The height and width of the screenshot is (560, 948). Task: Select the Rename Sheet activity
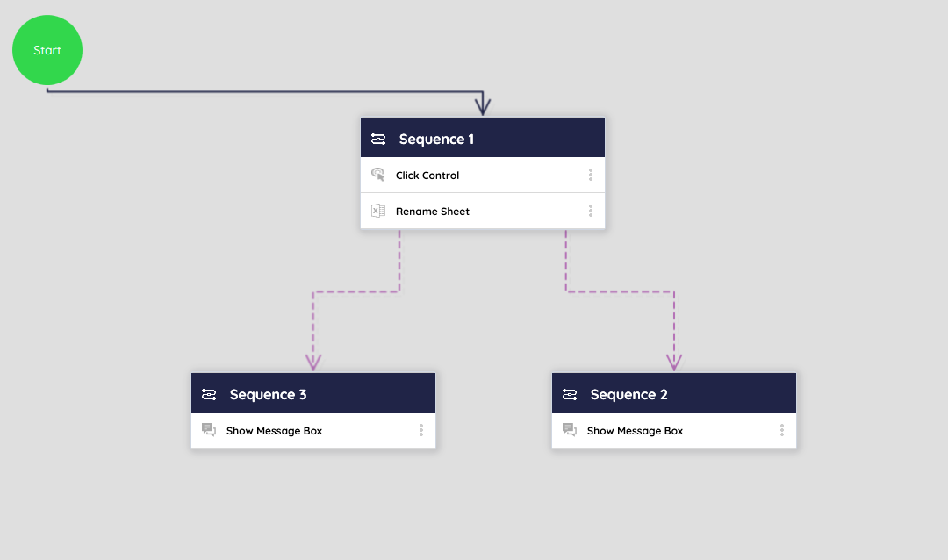(x=433, y=212)
